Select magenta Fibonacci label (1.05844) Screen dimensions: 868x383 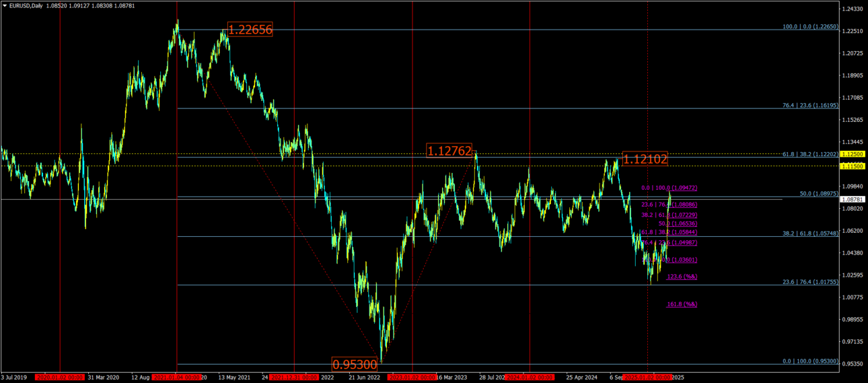(669, 232)
